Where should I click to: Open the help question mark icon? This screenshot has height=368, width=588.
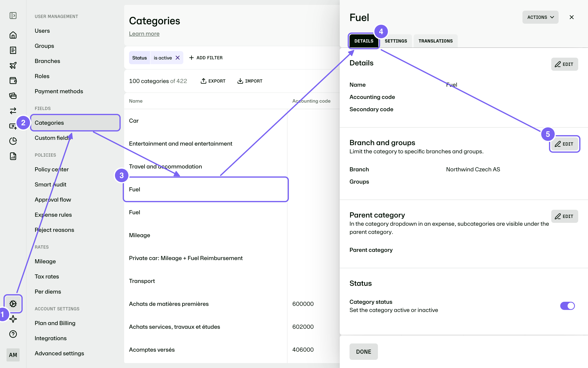13,334
